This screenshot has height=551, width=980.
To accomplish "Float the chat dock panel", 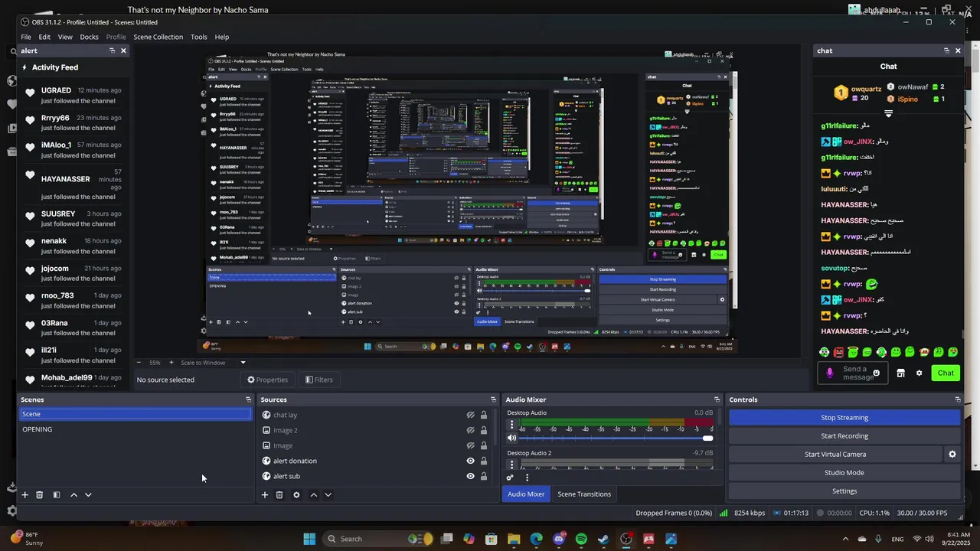I will click(x=946, y=51).
